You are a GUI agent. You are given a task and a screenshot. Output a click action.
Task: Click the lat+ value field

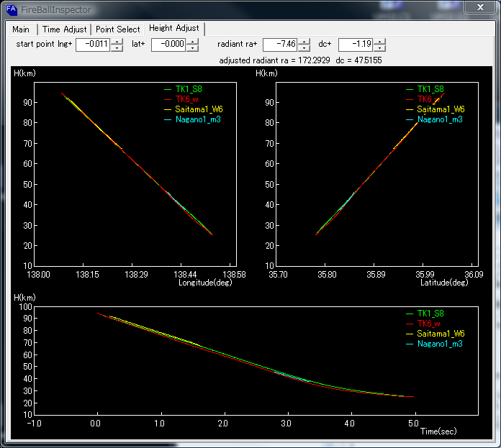(168, 45)
